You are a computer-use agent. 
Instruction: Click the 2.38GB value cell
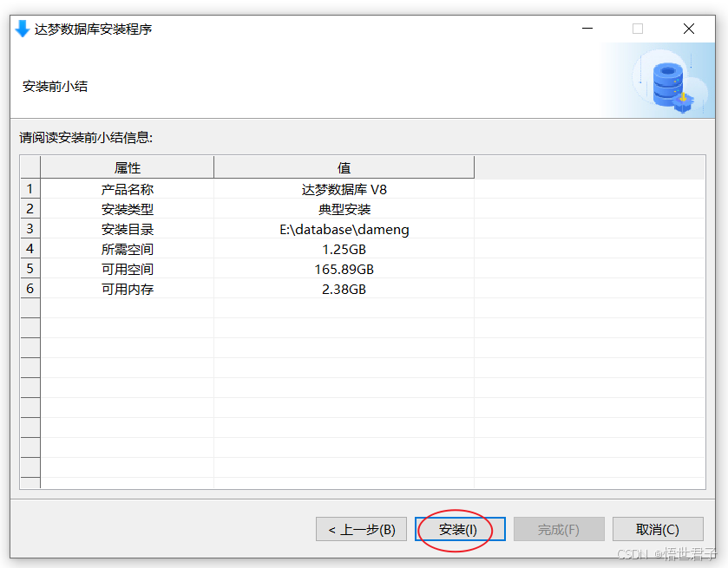tap(344, 289)
